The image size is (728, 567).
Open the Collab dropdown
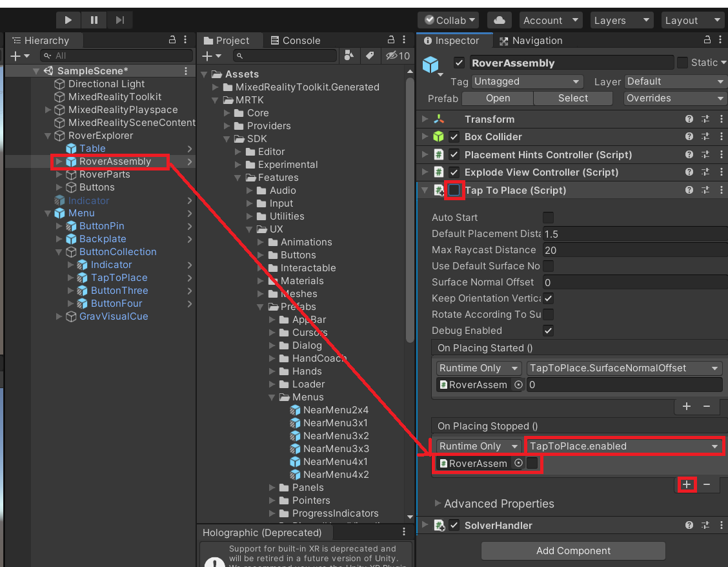449,20
